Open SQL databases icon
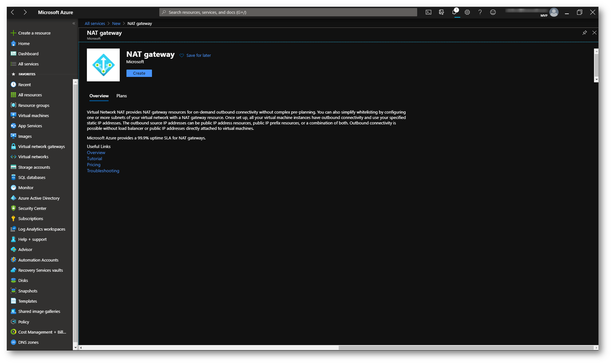 click(13, 177)
